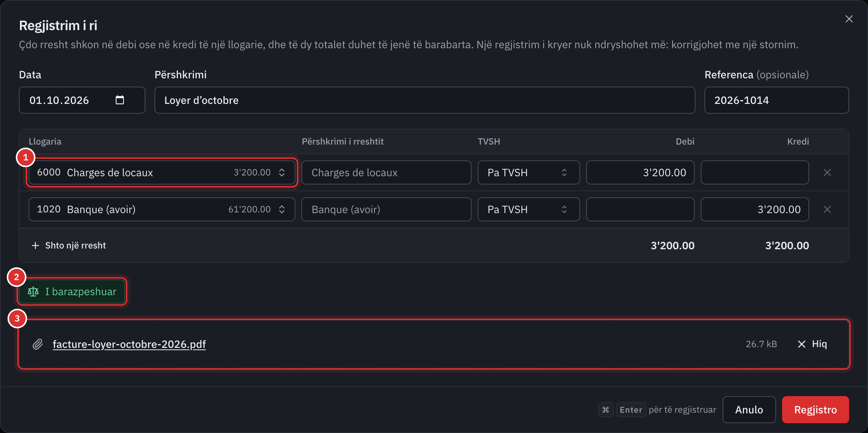
Task: Click the Llogaria column header
Action: 45,142
